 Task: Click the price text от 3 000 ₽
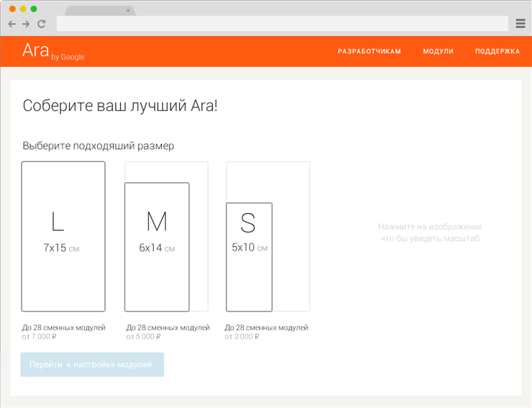[242, 337]
